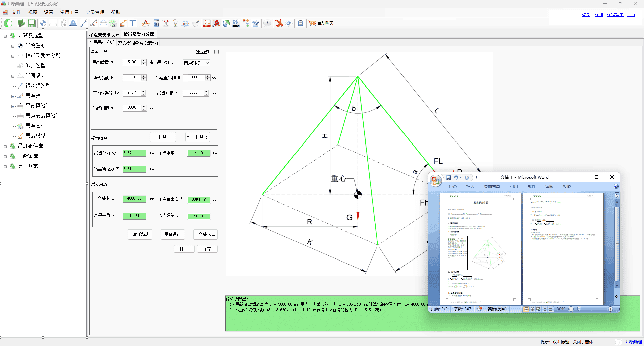The height and width of the screenshot is (346, 644).
Task: Click the red scissors toolbar icon
Action: pyautogui.click(x=166, y=23)
